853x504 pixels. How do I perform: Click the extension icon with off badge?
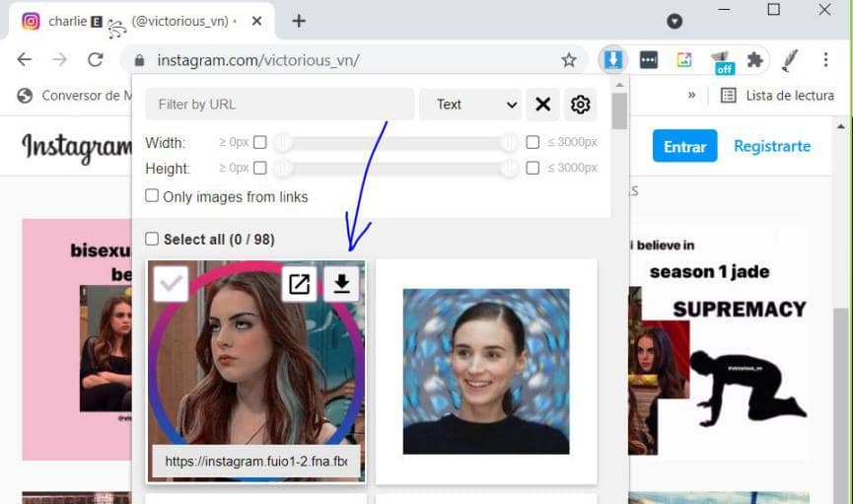pos(722,61)
